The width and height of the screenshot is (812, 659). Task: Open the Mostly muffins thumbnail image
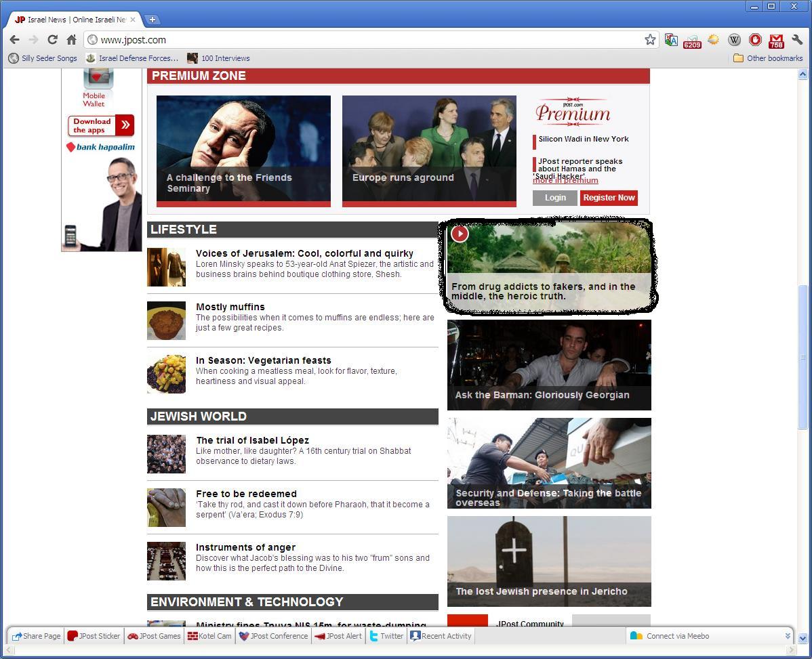coord(166,321)
